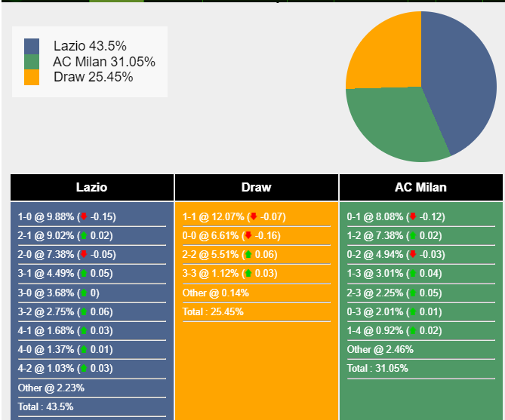Click the red arrow beside Draw 0-0
The height and width of the screenshot is (420, 505).
[248, 236]
